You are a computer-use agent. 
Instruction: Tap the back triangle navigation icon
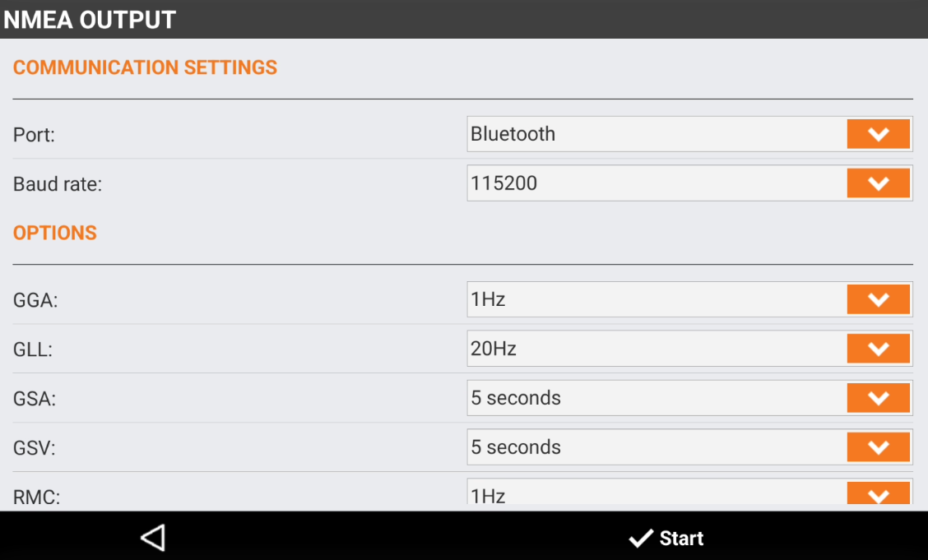pos(153,538)
